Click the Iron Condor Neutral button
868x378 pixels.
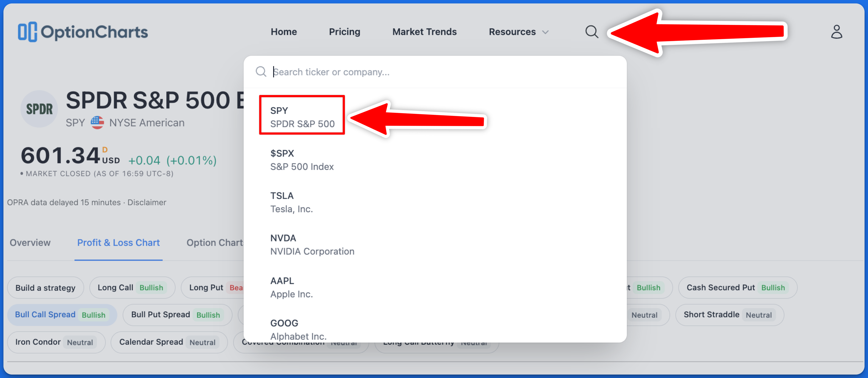coord(55,341)
